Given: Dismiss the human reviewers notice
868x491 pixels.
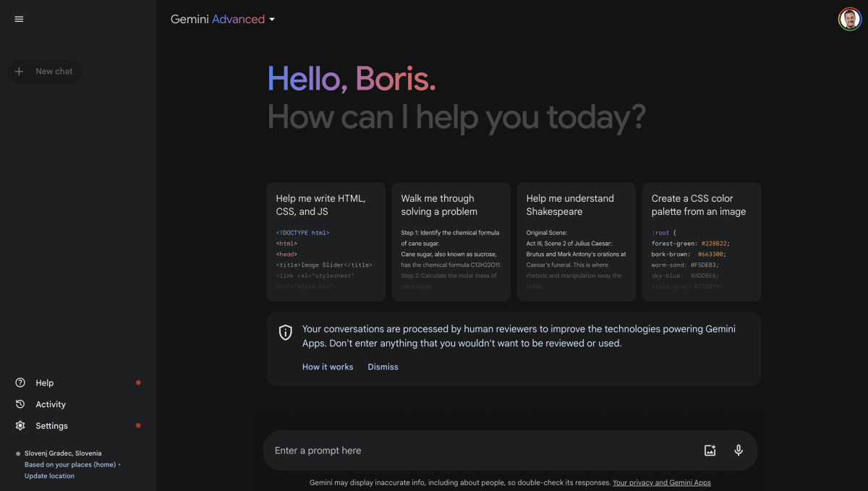Looking at the screenshot, I should click(383, 367).
